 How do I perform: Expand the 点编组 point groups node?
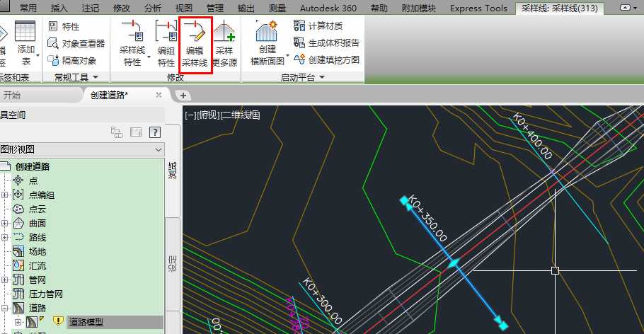coord(4,195)
